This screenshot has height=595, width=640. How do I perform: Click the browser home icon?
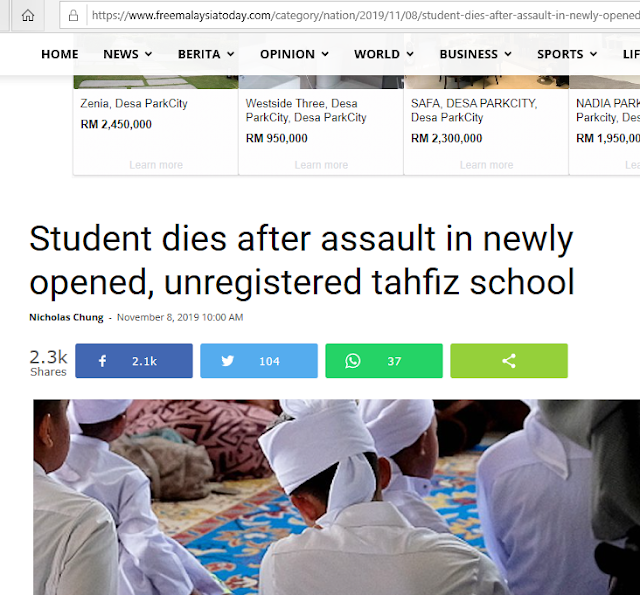pyautogui.click(x=28, y=16)
